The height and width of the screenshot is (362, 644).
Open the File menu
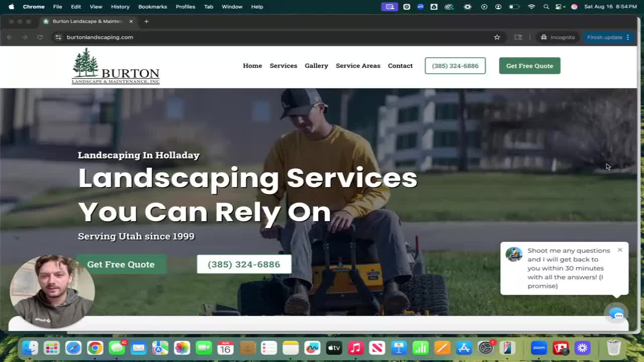[58, 7]
